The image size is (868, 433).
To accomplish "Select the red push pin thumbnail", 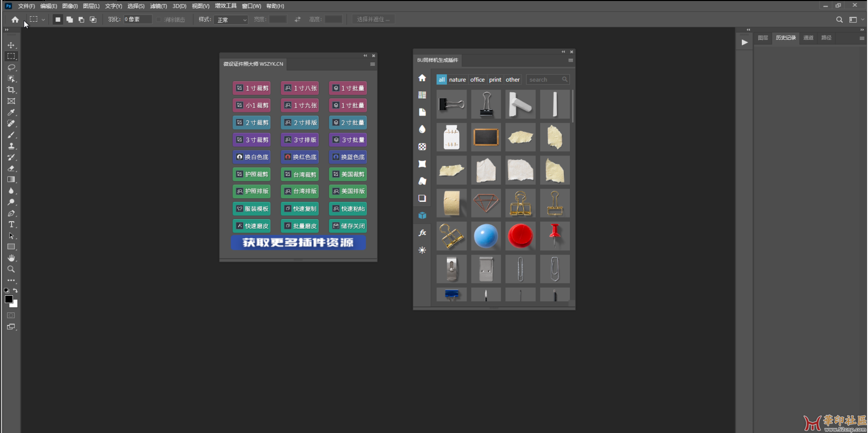I will pos(555,236).
